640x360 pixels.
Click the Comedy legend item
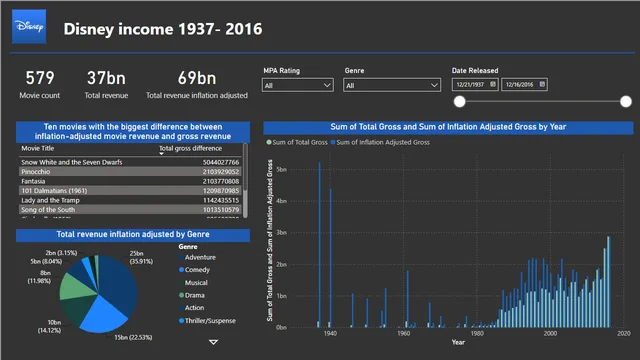(x=194, y=270)
